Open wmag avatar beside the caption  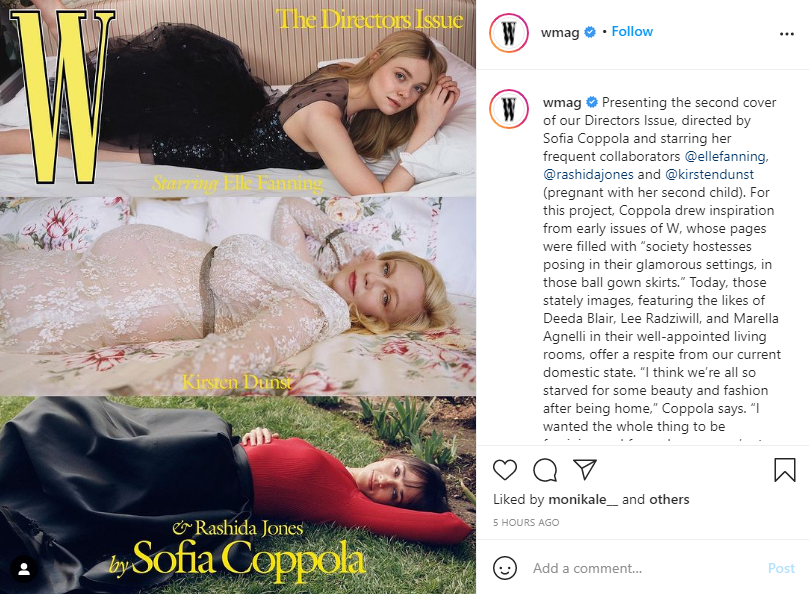click(509, 109)
